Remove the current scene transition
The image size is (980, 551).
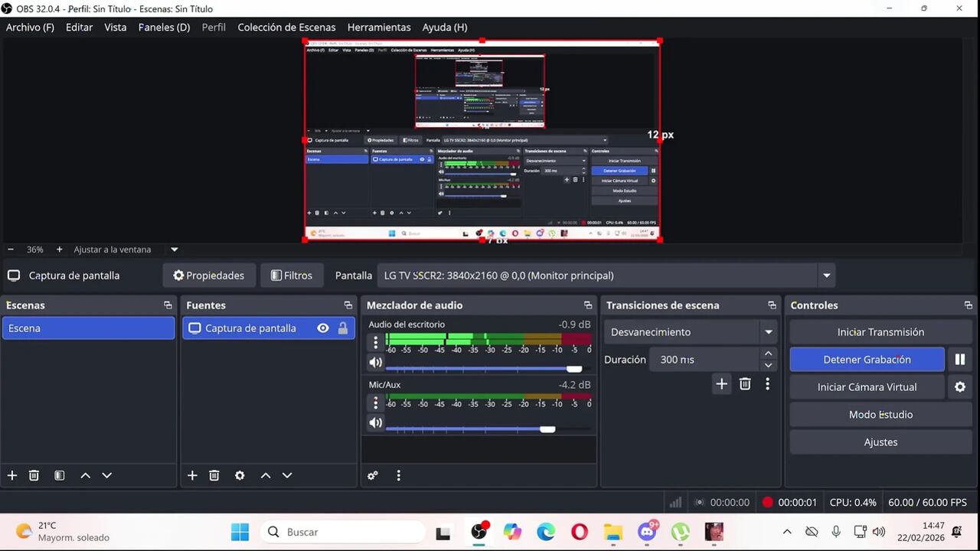pyautogui.click(x=745, y=384)
